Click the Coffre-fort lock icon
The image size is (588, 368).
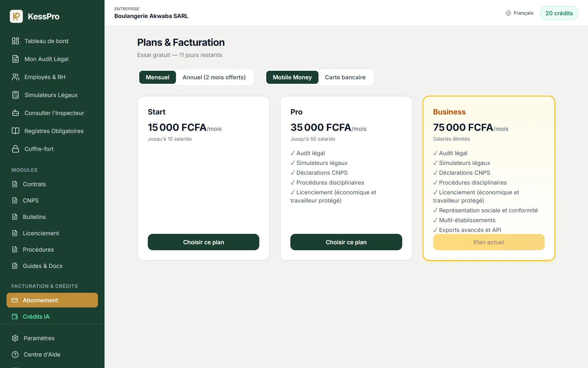15,149
